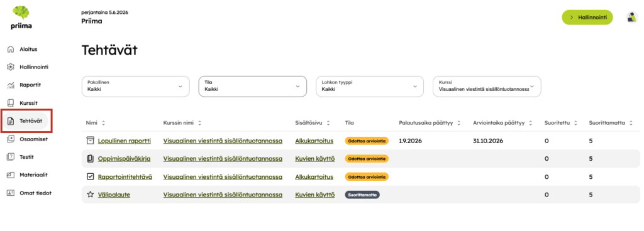
Task: Open the Kurssi filter dropdown
Action: (487, 87)
